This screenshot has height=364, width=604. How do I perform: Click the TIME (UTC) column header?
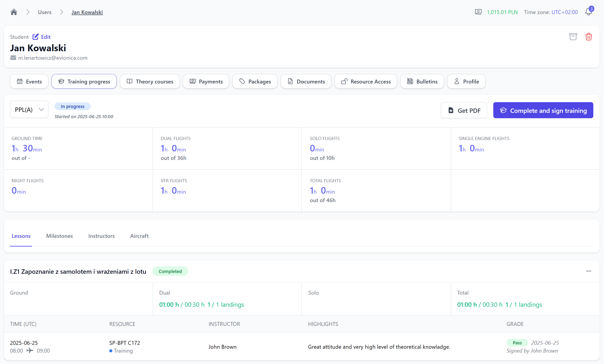coord(23,324)
